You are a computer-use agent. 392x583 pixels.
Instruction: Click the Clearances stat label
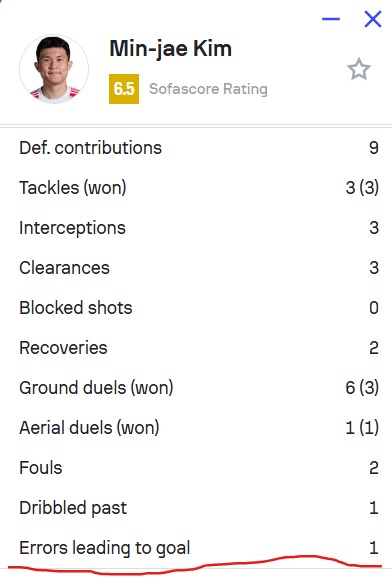tap(64, 268)
